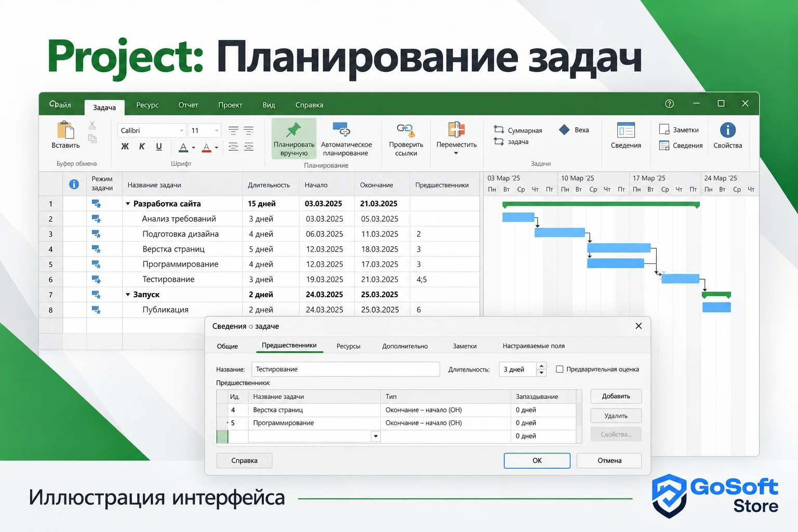
Task: Switch to the Проект ribbon tab
Action: pos(230,105)
